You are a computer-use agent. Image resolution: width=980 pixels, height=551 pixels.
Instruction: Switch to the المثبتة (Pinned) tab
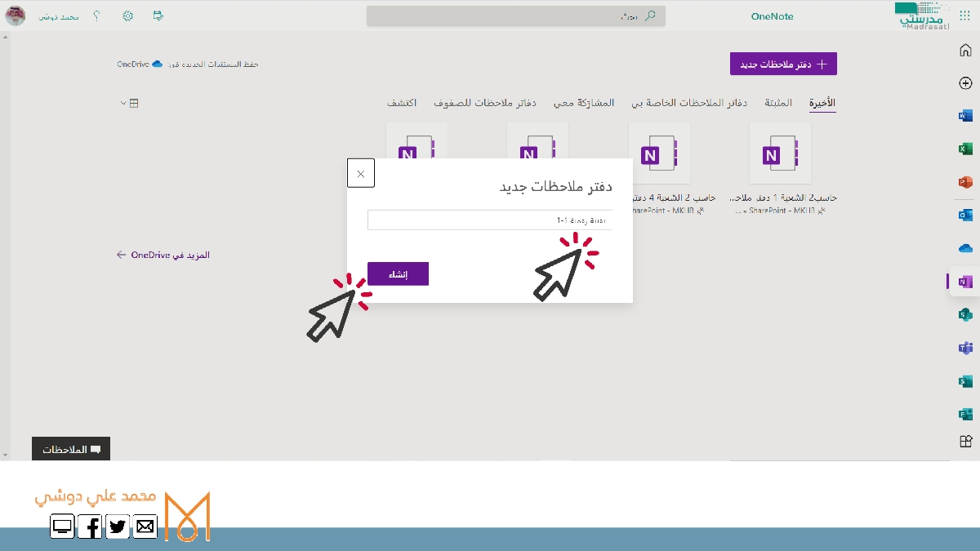(778, 103)
